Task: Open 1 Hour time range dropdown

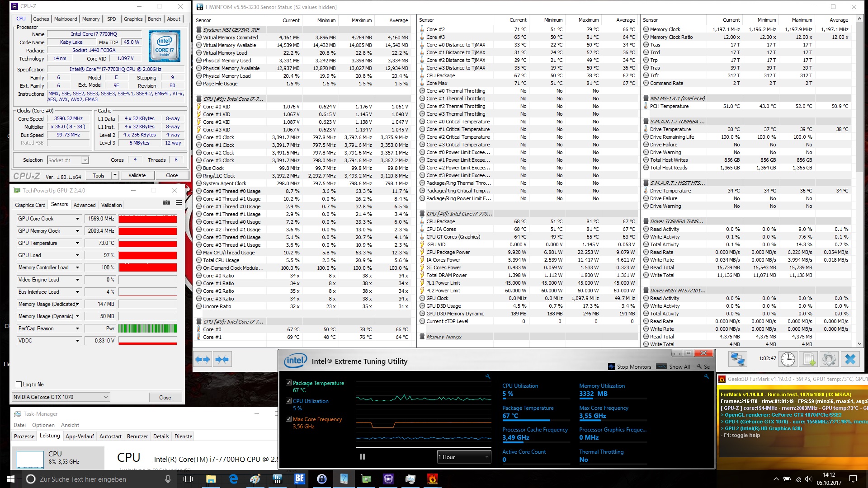Action: (464, 457)
